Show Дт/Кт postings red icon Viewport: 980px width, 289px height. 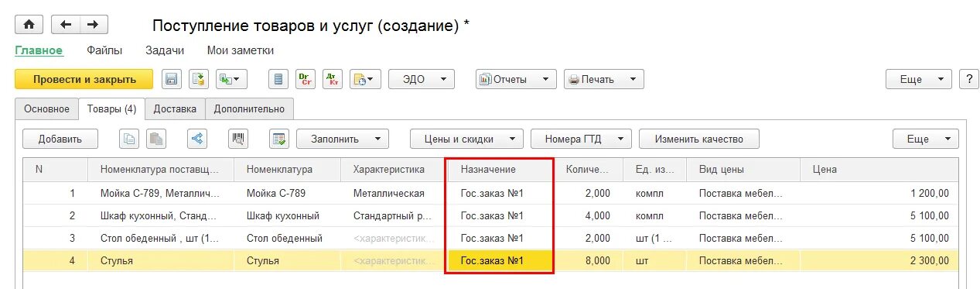tap(333, 79)
